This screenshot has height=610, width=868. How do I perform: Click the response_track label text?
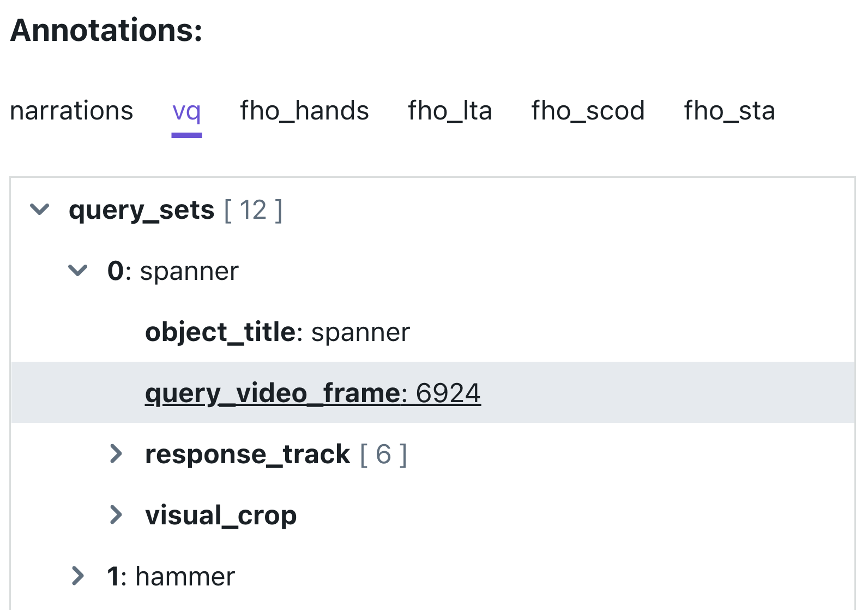point(248,454)
